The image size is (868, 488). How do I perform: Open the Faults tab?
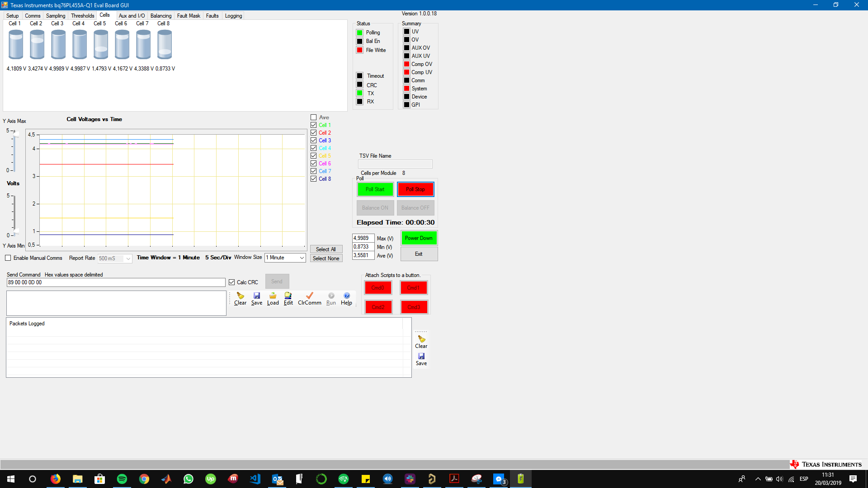(x=212, y=16)
